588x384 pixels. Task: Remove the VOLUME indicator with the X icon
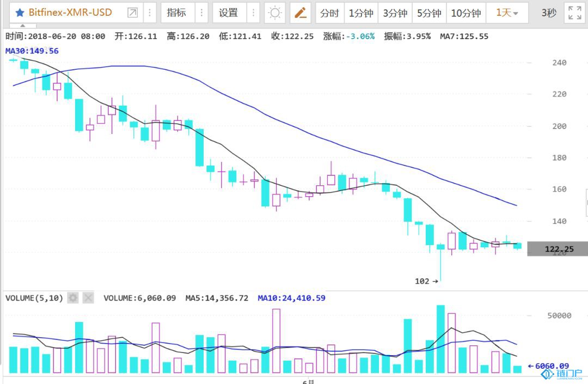88,298
